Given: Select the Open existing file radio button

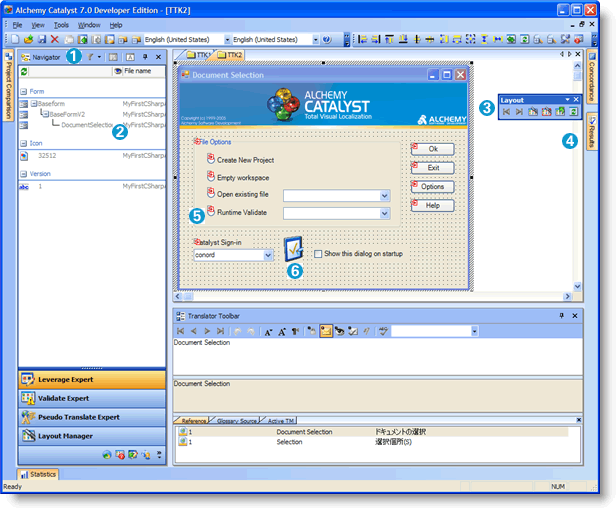Looking at the screenshot, I should coord(211,193).
